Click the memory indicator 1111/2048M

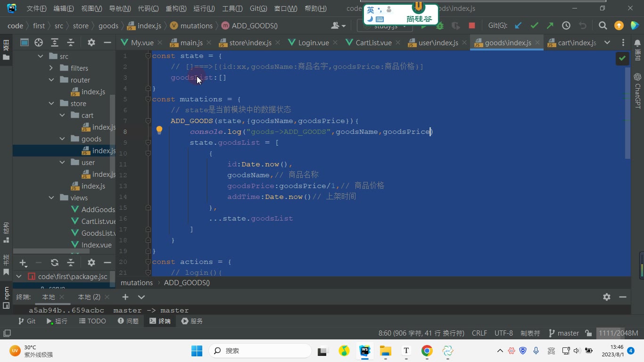pyautogui.click(x=618, y=333)
